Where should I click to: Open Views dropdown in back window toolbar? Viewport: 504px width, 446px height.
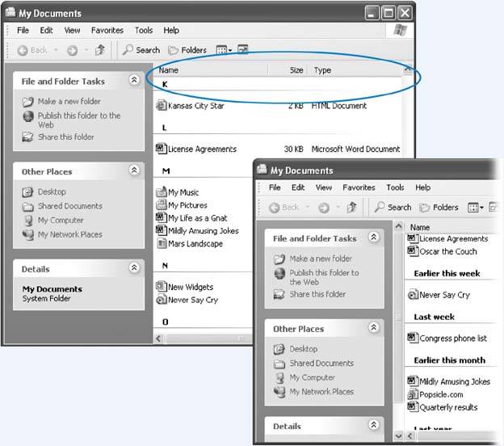click(x=224, y=50)
